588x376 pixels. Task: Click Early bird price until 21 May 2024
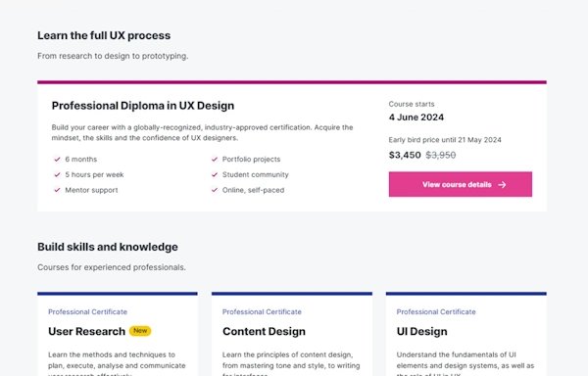click(x=445, y=140)
